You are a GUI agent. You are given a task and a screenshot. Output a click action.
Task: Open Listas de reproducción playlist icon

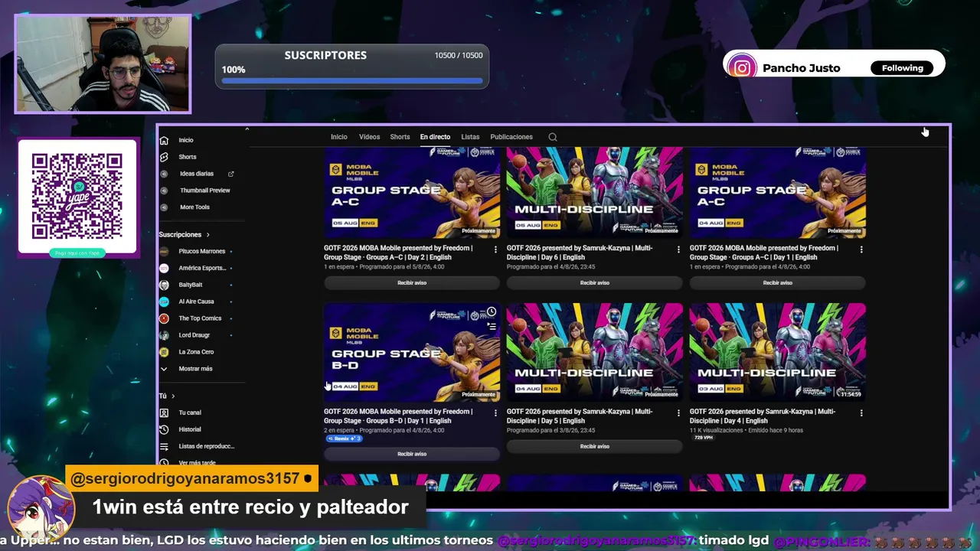click(164, 446)
